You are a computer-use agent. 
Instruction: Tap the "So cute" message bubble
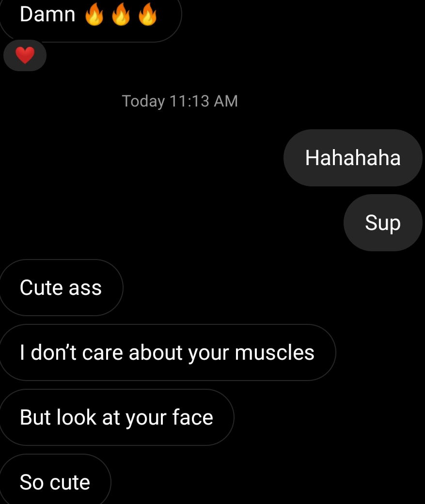point(55,481)
